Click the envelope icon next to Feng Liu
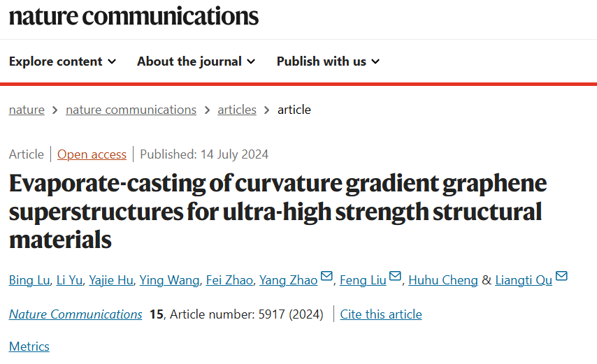The image size is (597, 364). coord(395,276)
